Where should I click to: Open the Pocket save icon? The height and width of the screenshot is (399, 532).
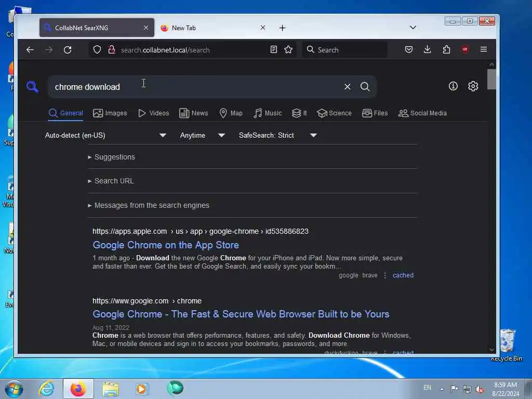[x=409, y=50]
